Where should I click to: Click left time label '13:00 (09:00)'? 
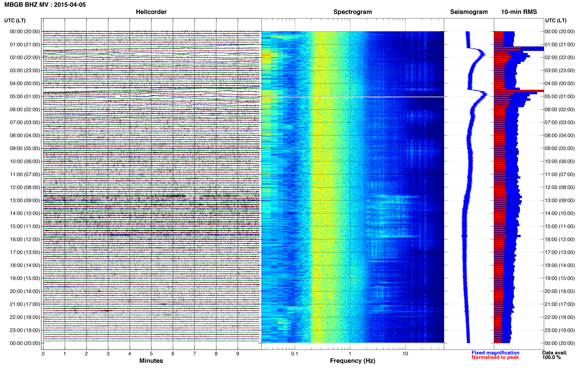tap(25, 200)
